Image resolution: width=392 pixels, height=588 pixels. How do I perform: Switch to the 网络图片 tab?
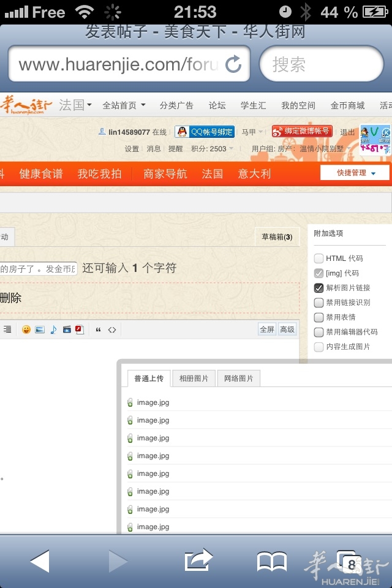pos(239,379)
